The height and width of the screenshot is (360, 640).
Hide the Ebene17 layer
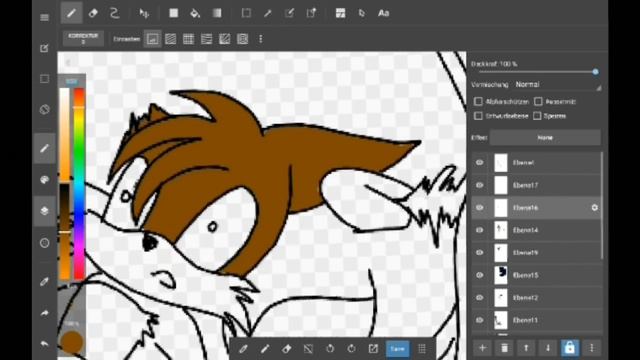[x=480, y=185]
